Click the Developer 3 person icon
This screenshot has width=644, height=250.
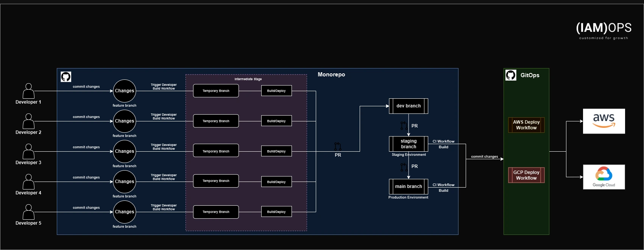28,152
